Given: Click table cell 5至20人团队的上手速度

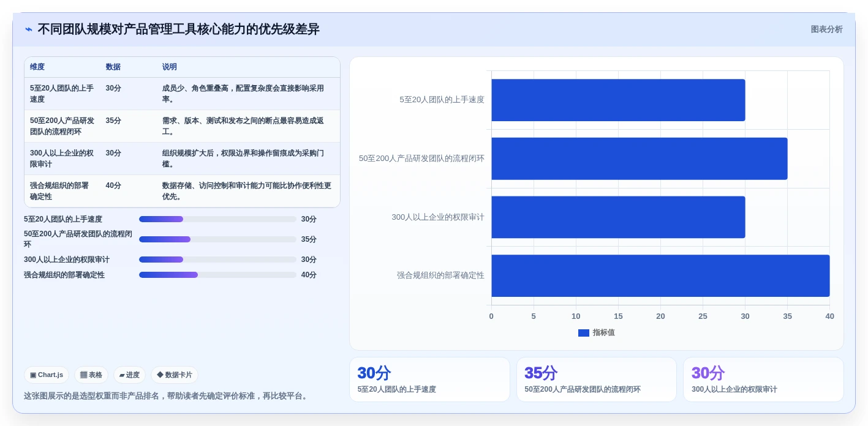Looking at the screenshot, I should click(x=62, y=94).
